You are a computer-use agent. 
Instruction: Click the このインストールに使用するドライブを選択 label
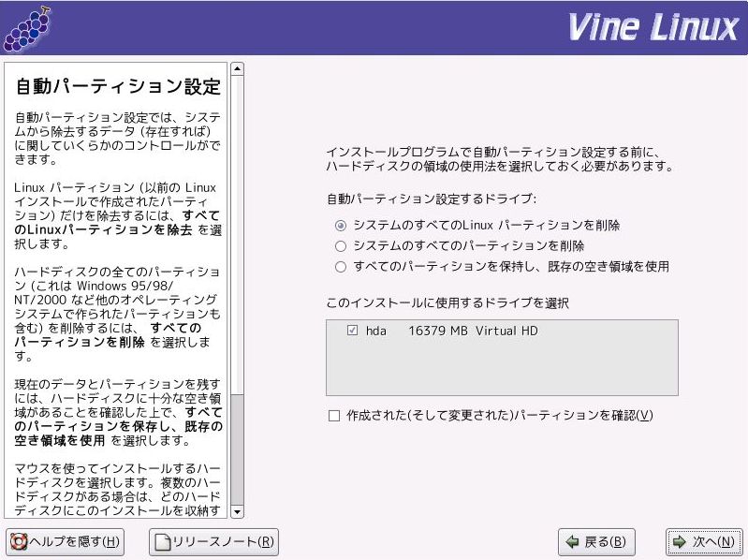tap(447, 302)
